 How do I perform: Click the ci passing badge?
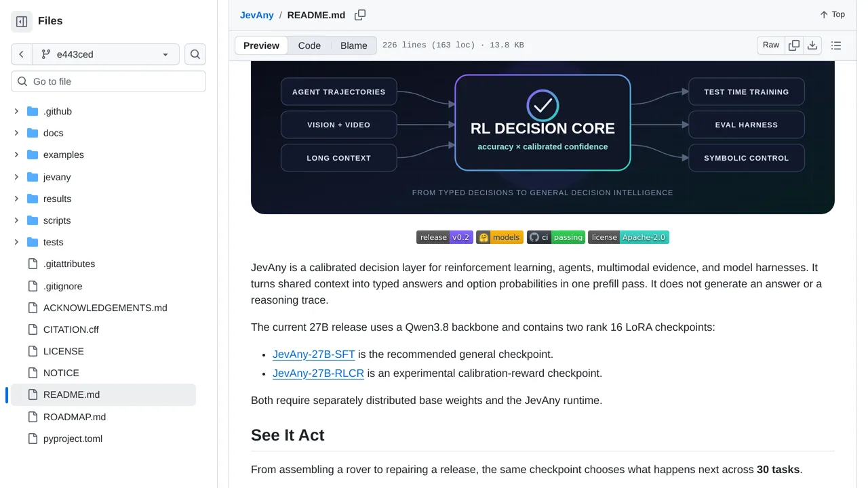pyautogui.click(x=556, y=237)
